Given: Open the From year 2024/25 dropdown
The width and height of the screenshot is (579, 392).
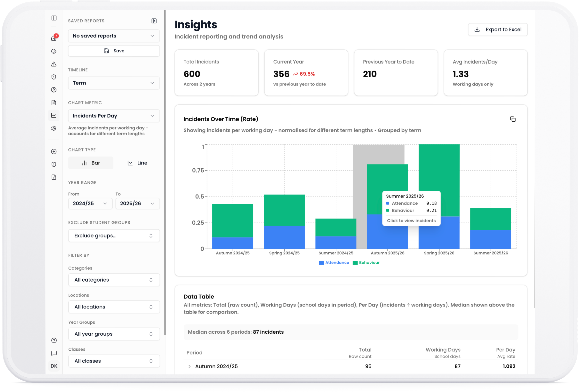Looking at the screenshot, I should [90, 204].
